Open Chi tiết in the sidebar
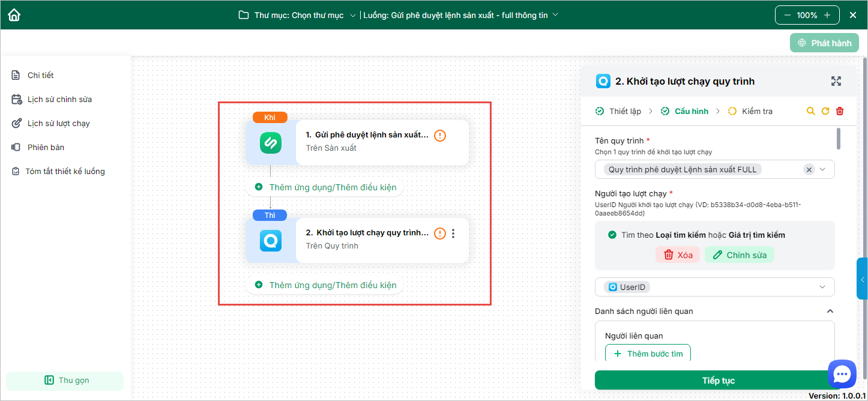Viewport: 868px width, 401px height. coord(40,75)
